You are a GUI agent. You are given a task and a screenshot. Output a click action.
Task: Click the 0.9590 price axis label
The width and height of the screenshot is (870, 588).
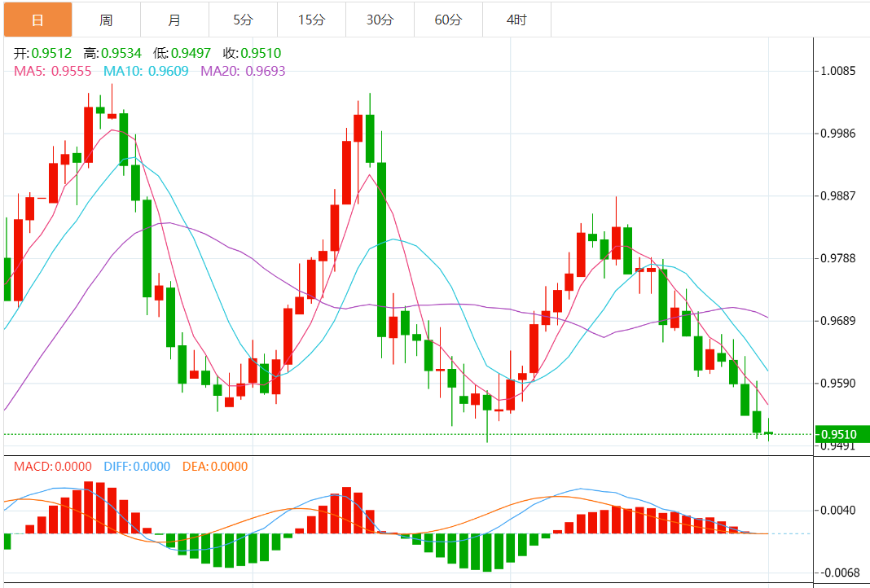tap(837, 384)
